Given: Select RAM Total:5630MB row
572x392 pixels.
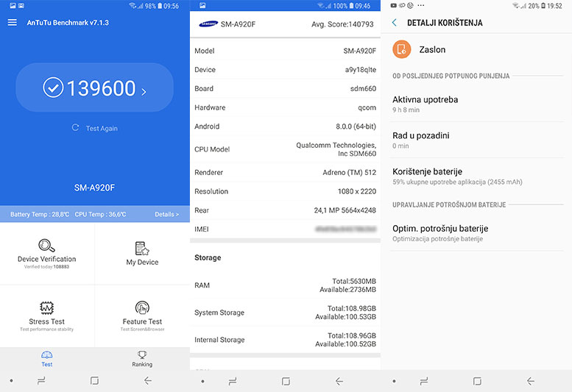Looking at the screenshot, I should (286, 285).
